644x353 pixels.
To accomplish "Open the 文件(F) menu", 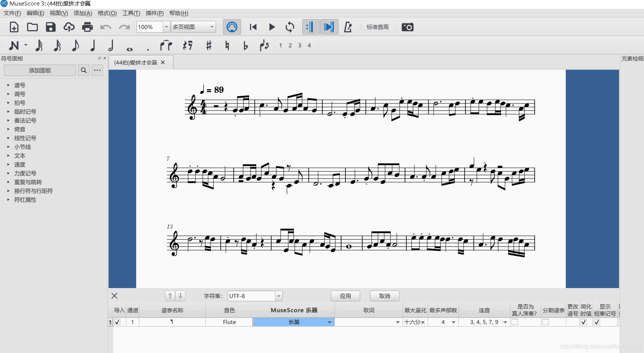I will pos(12,13).
